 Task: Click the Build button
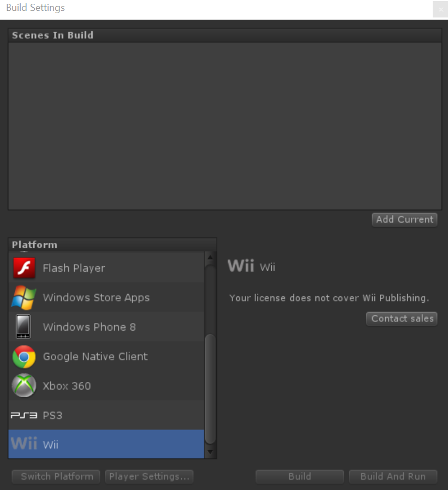[x=300, y=476]
